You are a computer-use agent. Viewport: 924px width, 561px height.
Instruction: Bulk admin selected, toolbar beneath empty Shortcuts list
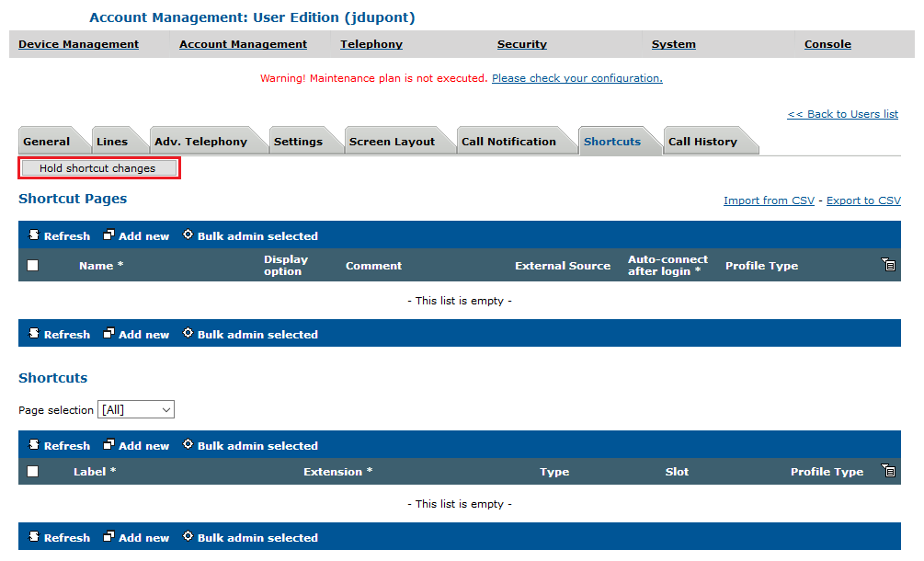pyautogui.click(x=250, y=537)
